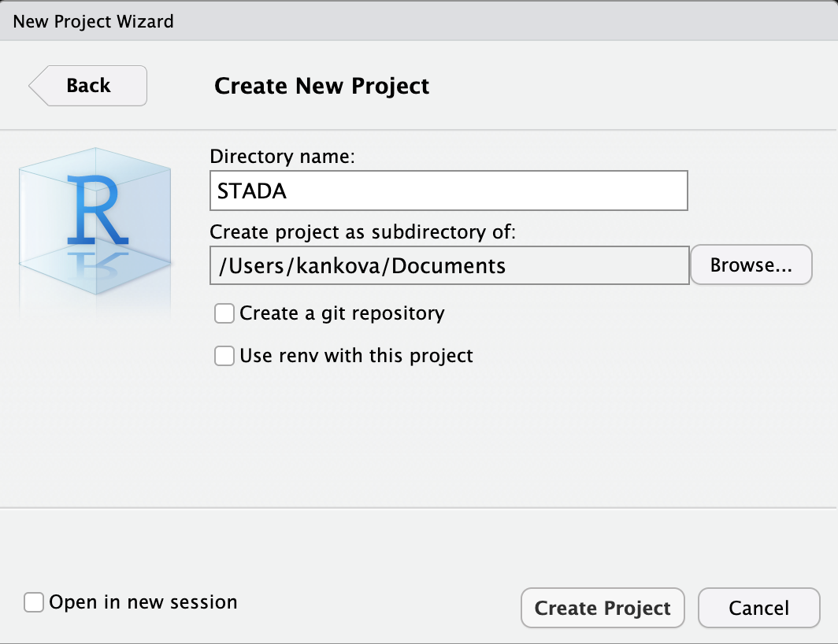Enable the Create a git repository checkbox
This screenshot has height=644, width=838.
point(224,314)
